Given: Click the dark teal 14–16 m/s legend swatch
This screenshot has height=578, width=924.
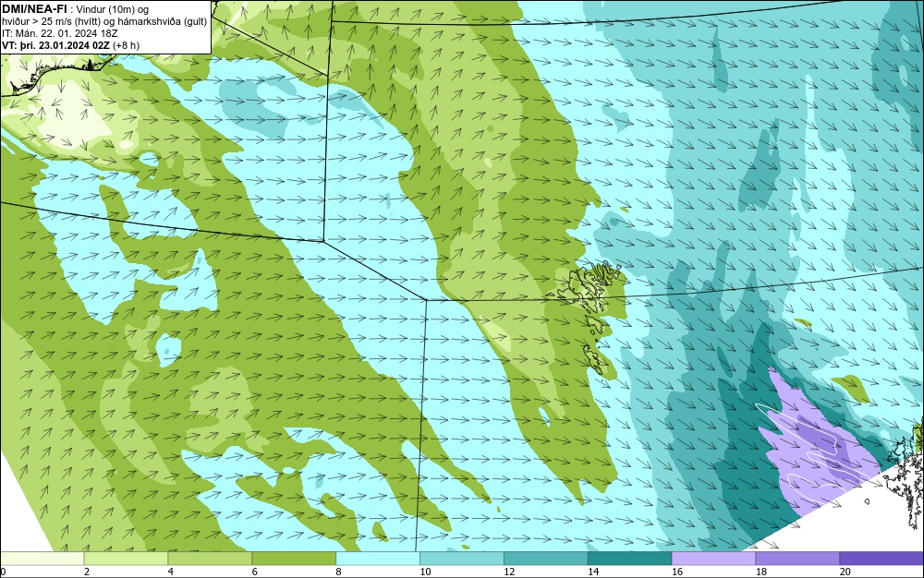Looking at the screenshot, I should click(629, 558).
